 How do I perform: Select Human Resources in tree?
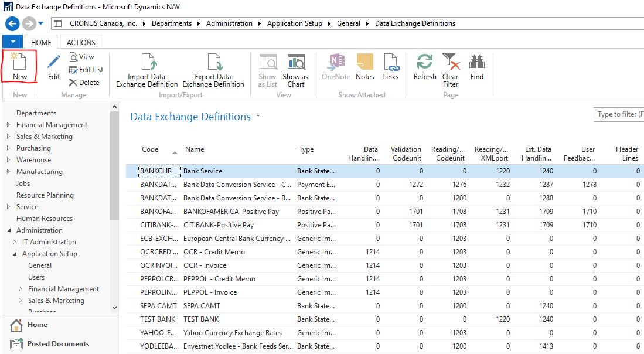pyautogui.click(x=45, y=219)
